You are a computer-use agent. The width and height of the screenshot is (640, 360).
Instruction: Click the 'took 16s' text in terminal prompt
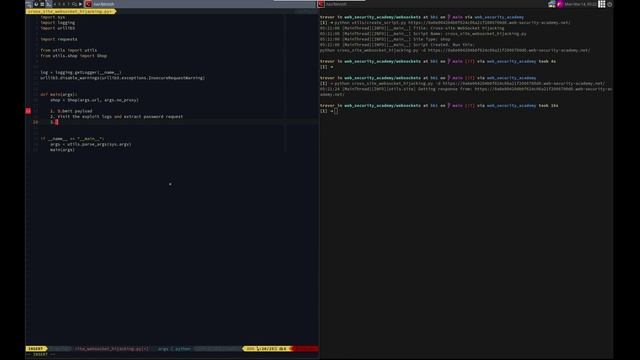[x=549, y=106]
